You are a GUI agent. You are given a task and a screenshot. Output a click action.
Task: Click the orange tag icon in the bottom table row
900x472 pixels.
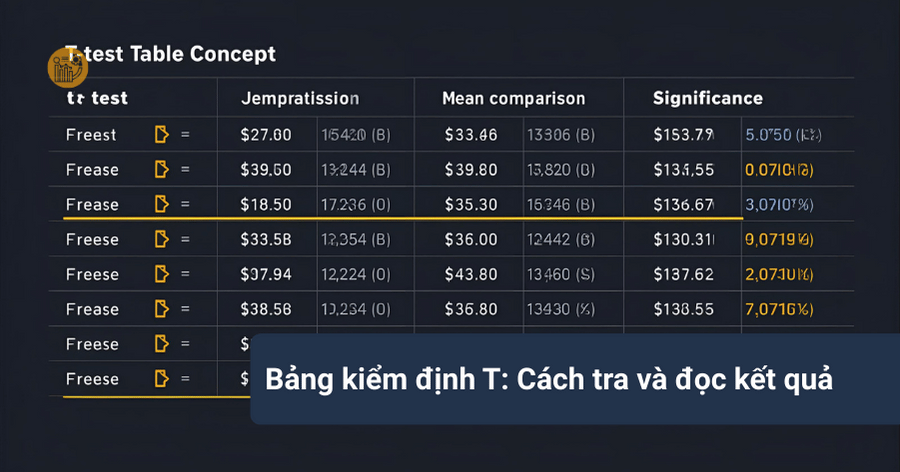pyautogui.click(x=160, y=379)
